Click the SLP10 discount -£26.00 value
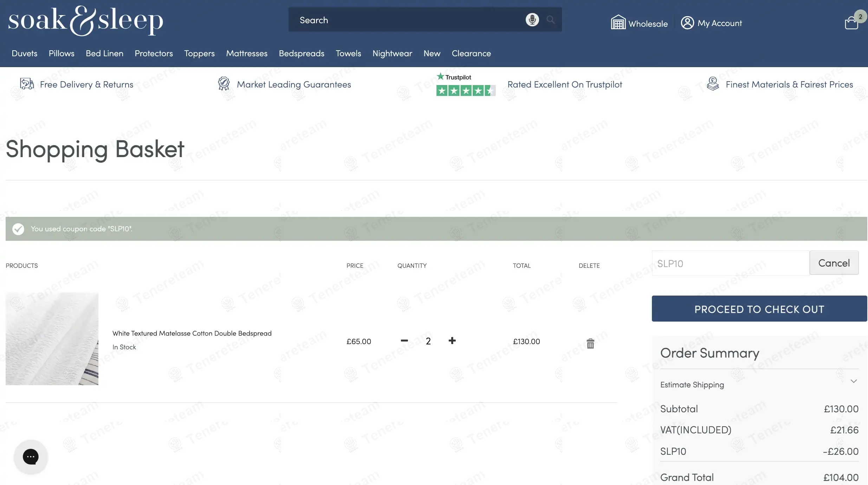The image size is (868, 485). (x=841, y=451)
